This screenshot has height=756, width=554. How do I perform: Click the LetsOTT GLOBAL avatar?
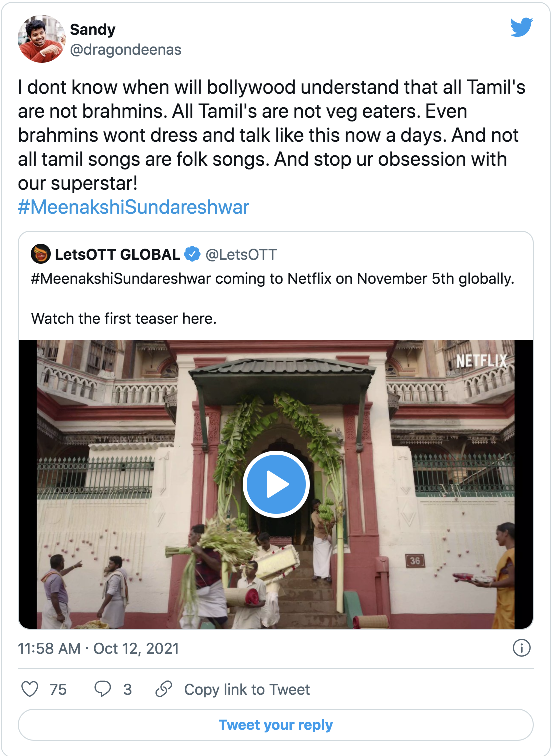[x=41, y=254]
